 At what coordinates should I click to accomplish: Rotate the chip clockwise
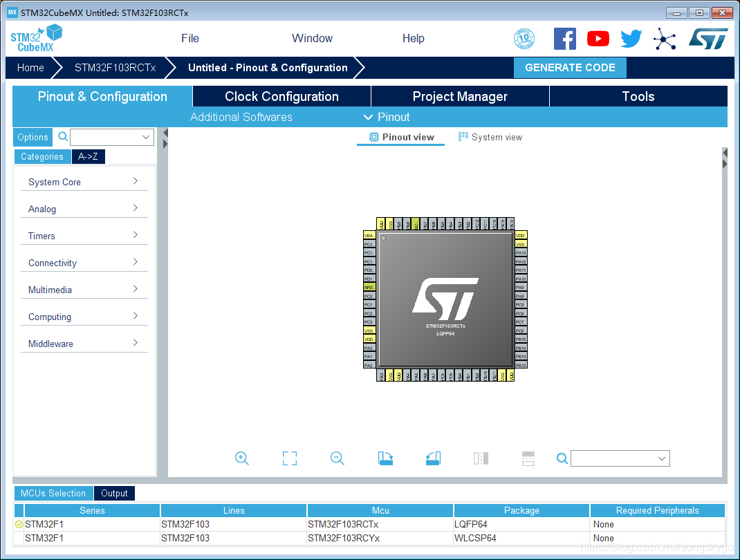385,458
